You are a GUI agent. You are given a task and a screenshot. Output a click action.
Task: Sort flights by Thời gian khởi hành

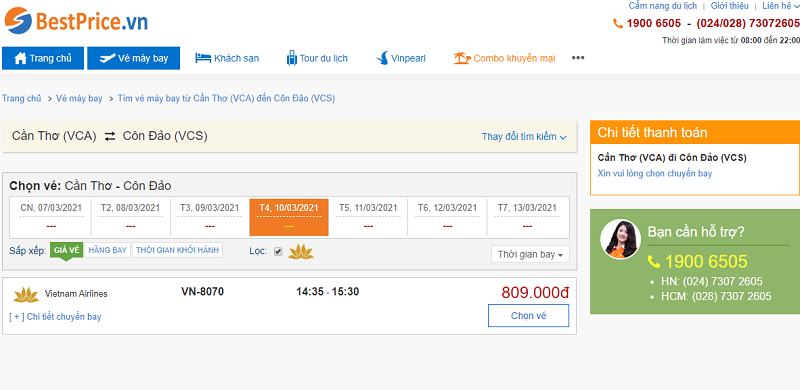[178, 250]
